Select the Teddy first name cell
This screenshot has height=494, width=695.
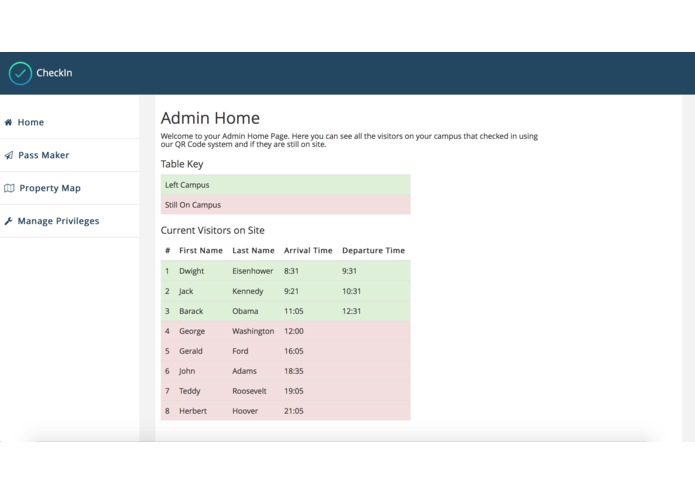coord(190,391)
